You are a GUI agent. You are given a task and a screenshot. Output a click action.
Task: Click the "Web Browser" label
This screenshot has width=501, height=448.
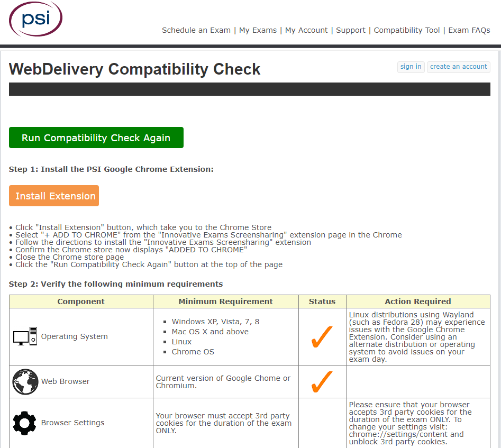66,381
